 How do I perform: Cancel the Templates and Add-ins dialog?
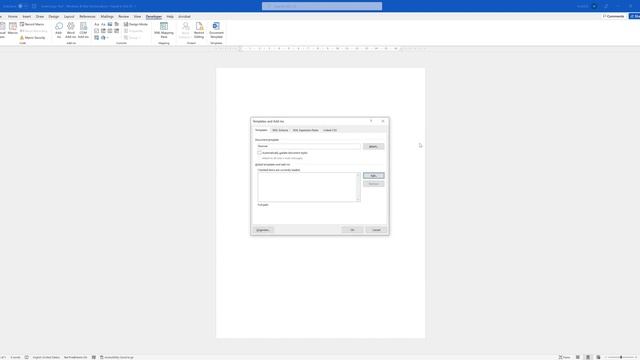(376, 230)
